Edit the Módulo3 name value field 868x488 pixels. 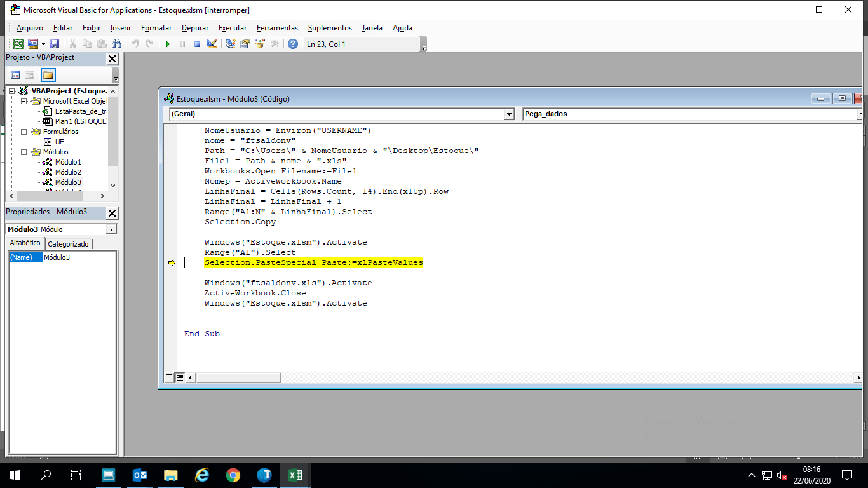(79, 257)
